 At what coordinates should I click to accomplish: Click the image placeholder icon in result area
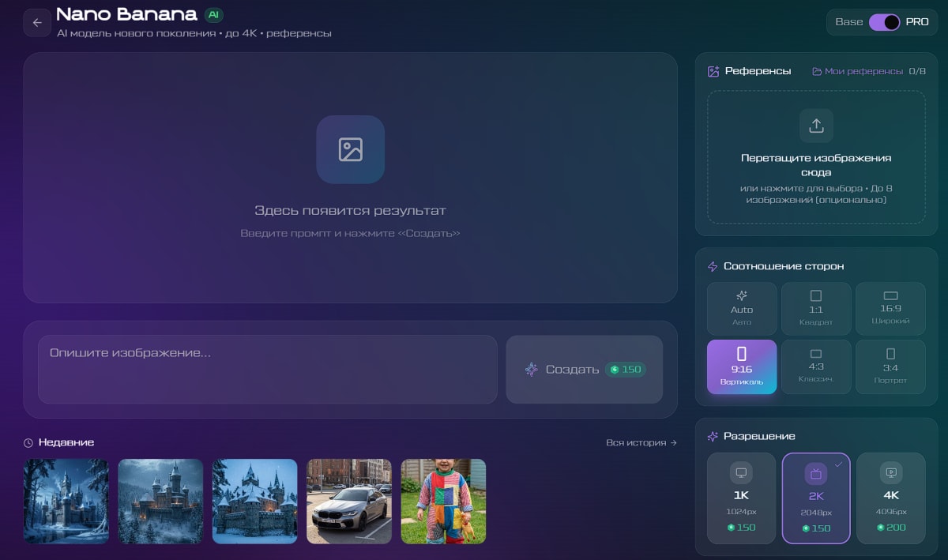(350, 150)
